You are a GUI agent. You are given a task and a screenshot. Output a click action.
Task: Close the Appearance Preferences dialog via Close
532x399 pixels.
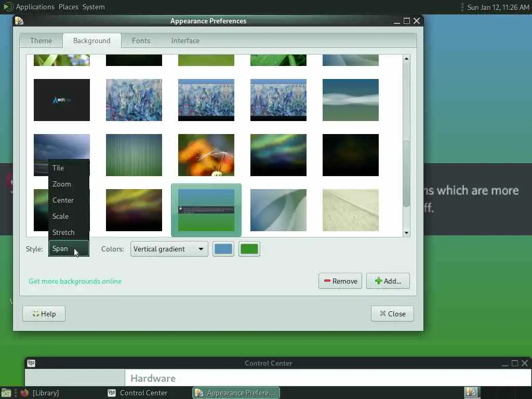pos(392,314)
